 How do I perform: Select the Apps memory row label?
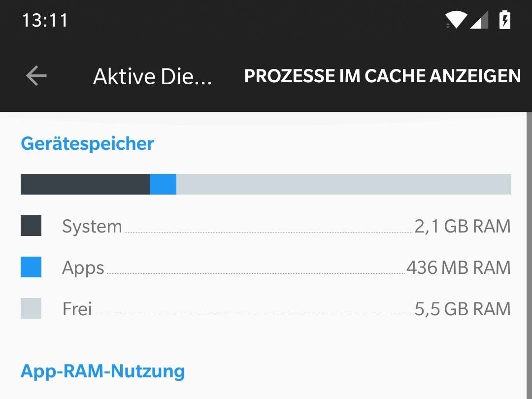click(x=83, y=268)
